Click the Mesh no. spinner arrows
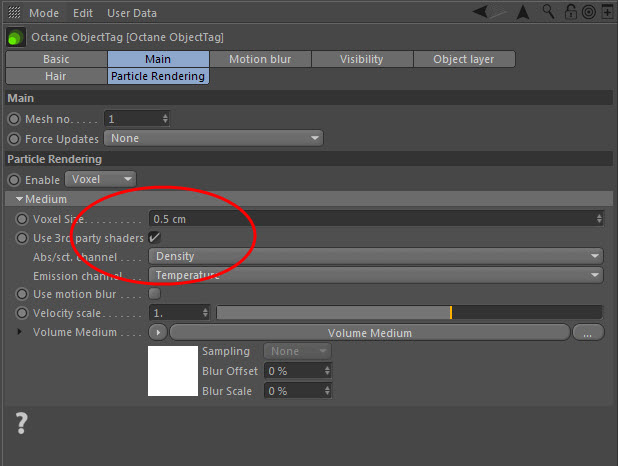 (165, 119)
